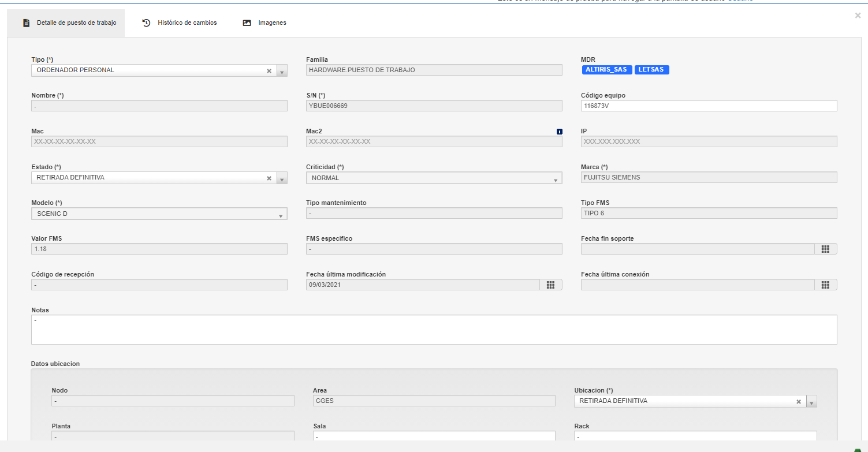Open the Fecha última modificación calendar picker
The image size is (868, 452).
[x=550, y=285]
